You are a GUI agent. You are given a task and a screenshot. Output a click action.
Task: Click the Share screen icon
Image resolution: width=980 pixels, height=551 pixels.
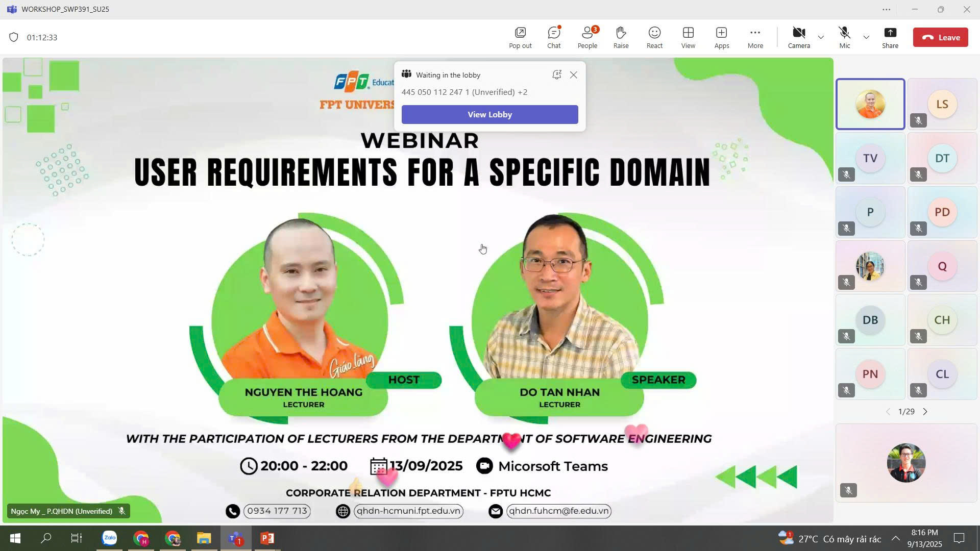(890, 37)
